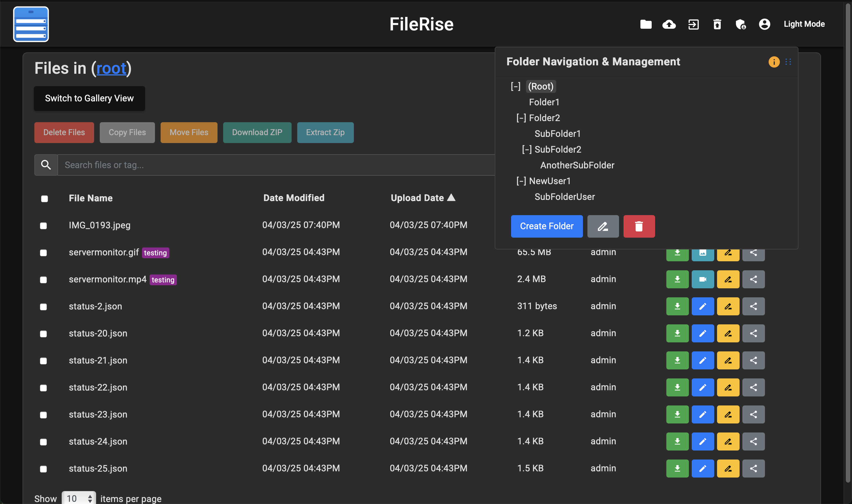Click the orange info icon in folder panel
The image size is (852, 504).
pyautogui.click(x=774, y=62)
